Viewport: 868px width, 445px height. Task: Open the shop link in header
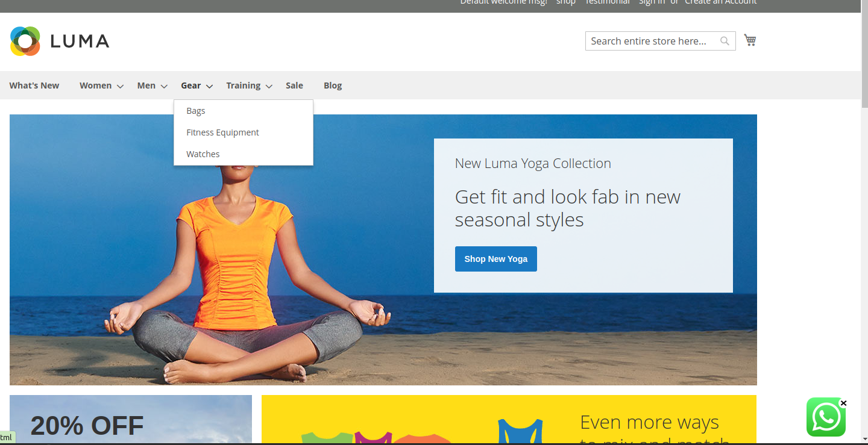point(566,2)
